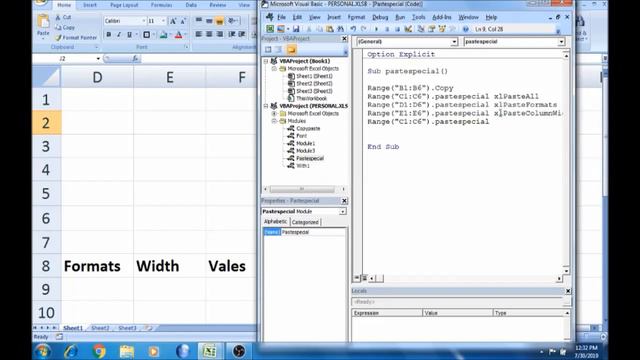
Task: Toggle Align Text Left in Excel ribbon
Action: tap(198, 34)
